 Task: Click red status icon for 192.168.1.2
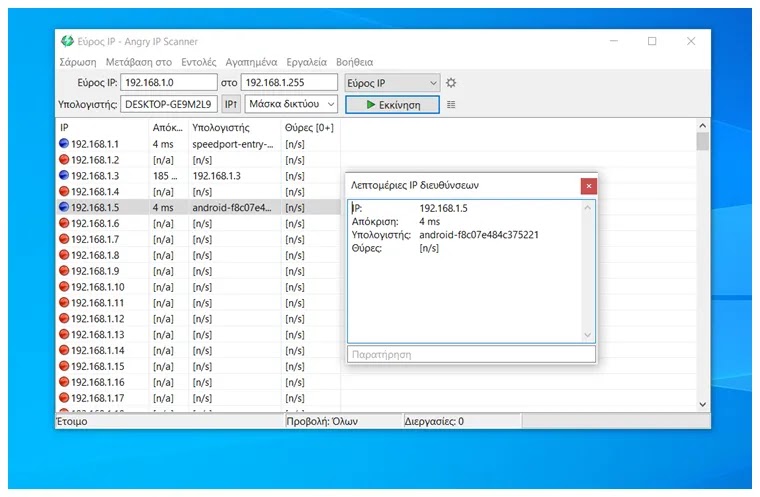click(x=63, y=160)
